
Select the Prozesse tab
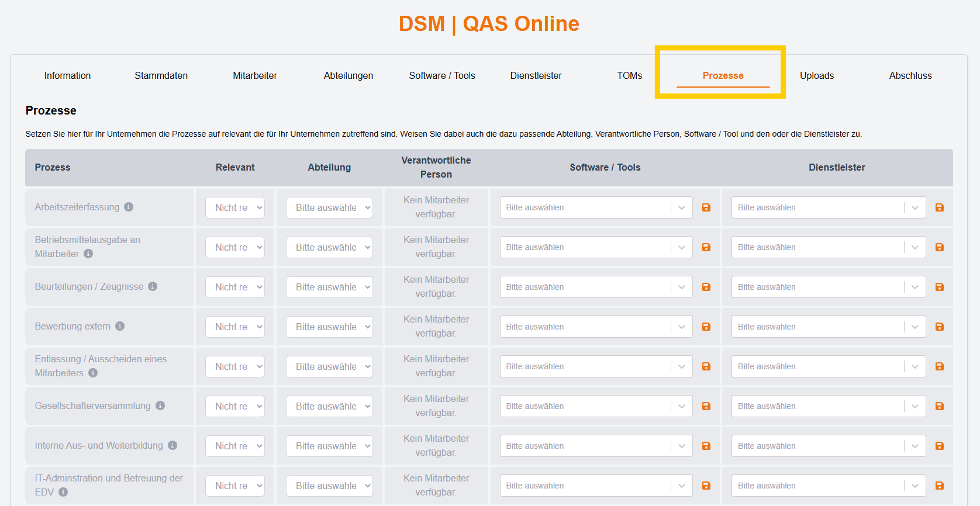723,75
